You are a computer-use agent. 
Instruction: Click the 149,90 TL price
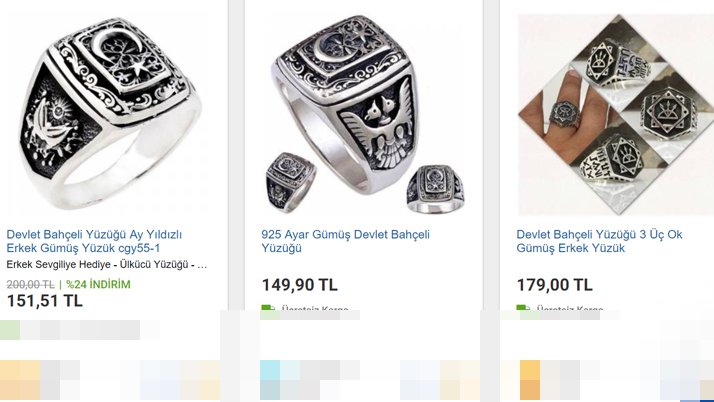click(299, 285)
